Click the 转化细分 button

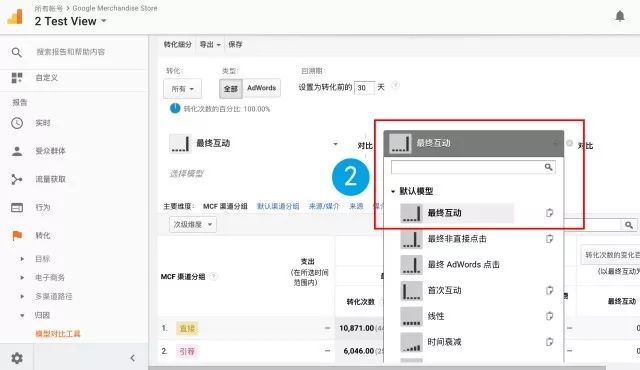coord(178,44)
